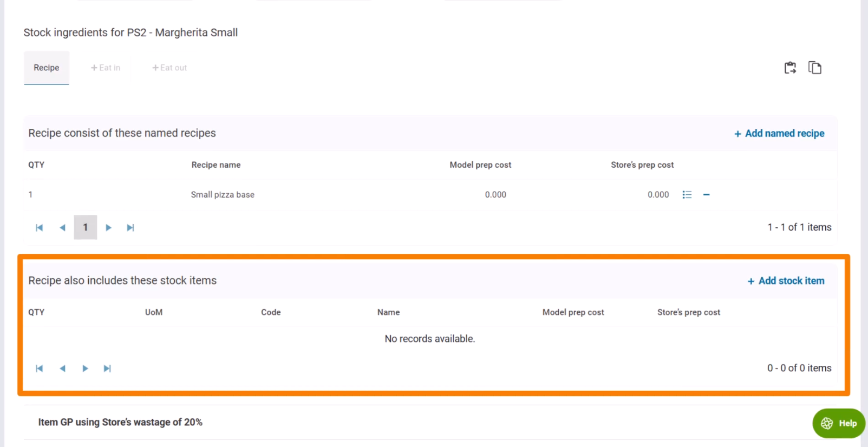Go to first page of named recipes
The image size is (868, 447).
(39, 228)
